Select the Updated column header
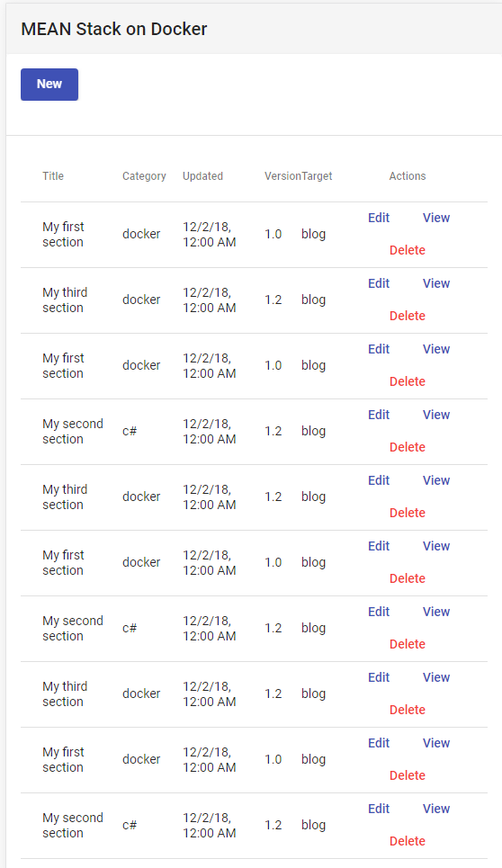 click(x=202, y=176)
